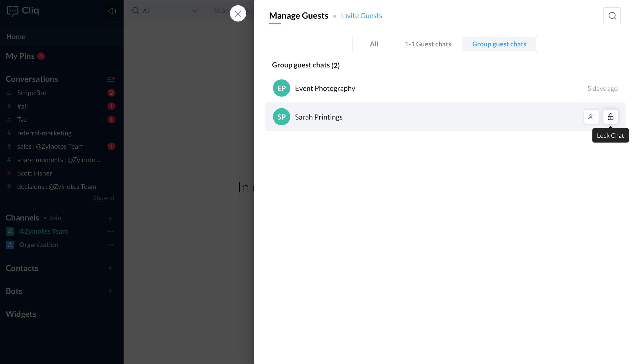The width and height of the screenshot is (636, 364).
Task: Click Join next to Channels
Action: pos(55,218)
